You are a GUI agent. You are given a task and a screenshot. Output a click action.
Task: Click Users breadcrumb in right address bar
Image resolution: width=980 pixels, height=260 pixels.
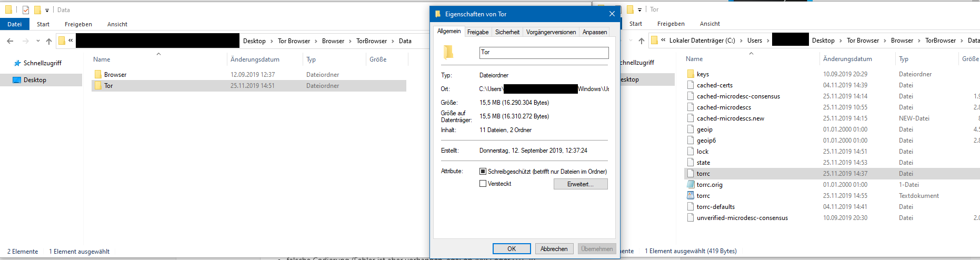click(755, 41)
